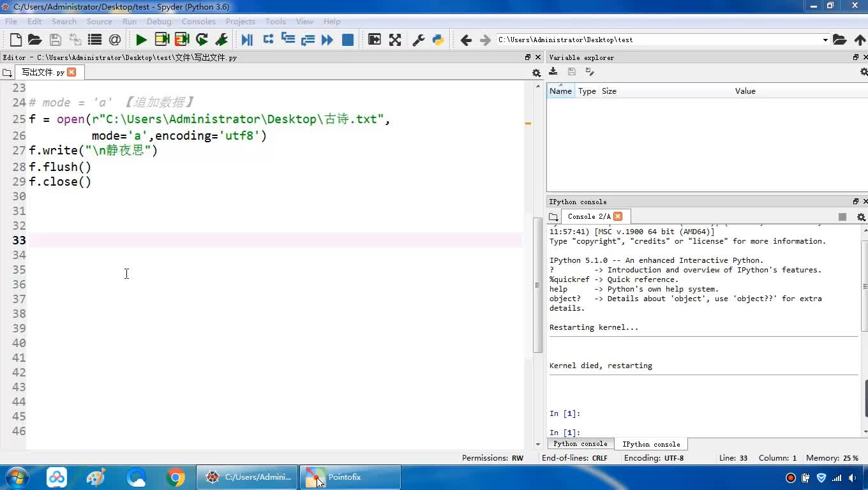Stop debugging with the blue square icon
This screenshot has height=490, width=868.
[348, 40]
